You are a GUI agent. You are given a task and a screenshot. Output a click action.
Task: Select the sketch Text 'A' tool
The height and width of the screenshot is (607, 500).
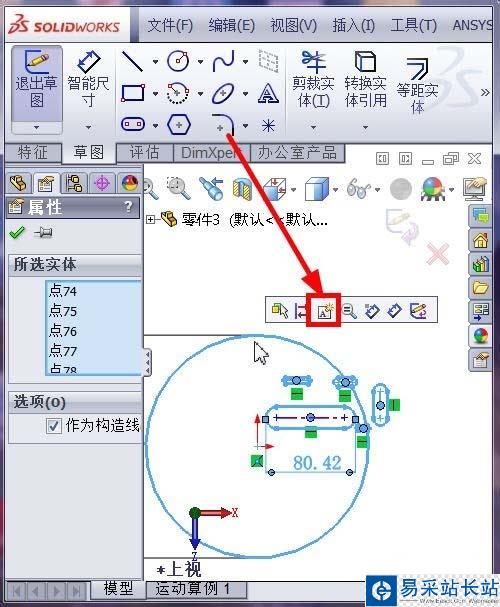[x=268, y=93]
